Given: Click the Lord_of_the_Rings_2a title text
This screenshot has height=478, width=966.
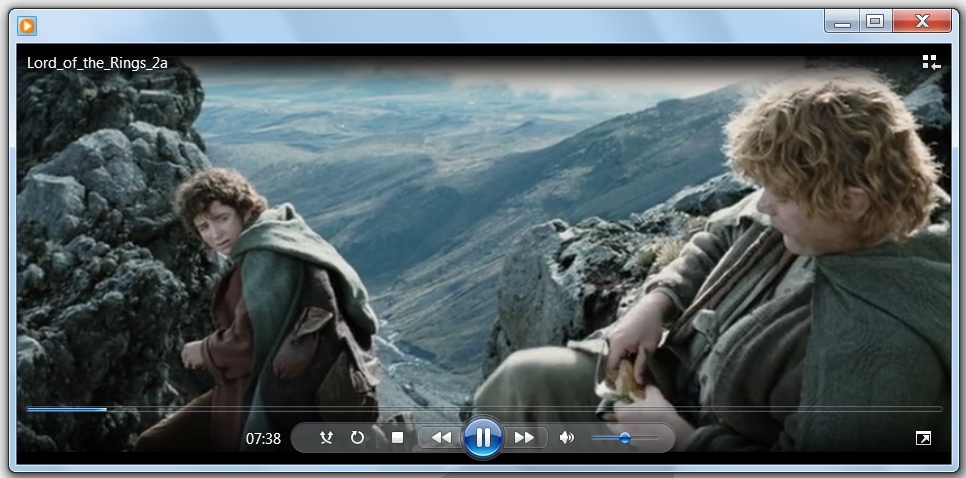Looking at the screenshot, I should tap(97, 63).
